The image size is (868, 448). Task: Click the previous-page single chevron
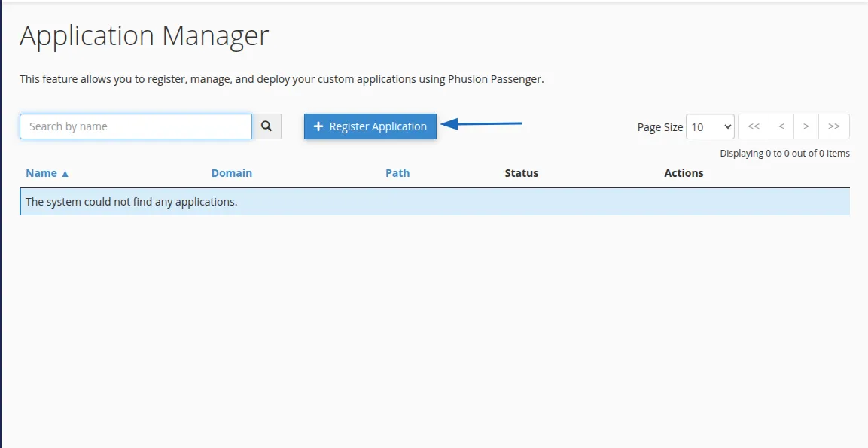[780, 126]
